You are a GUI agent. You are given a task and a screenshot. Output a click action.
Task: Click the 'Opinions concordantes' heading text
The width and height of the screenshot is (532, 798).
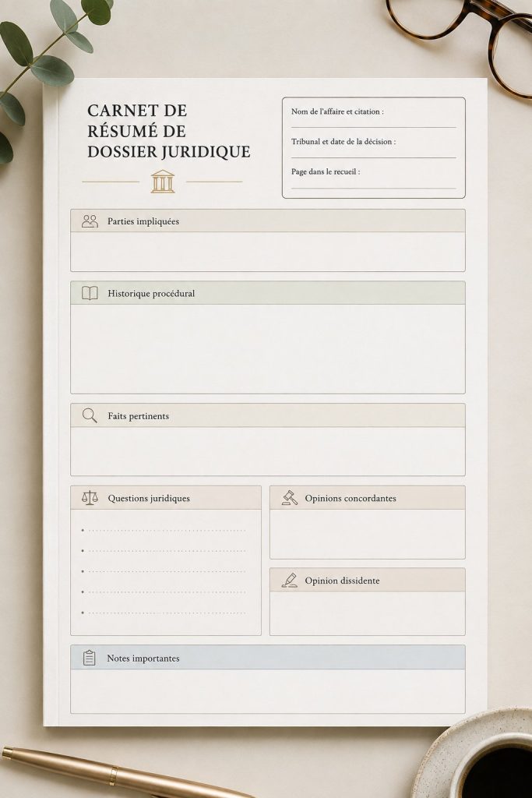(351, 498)
